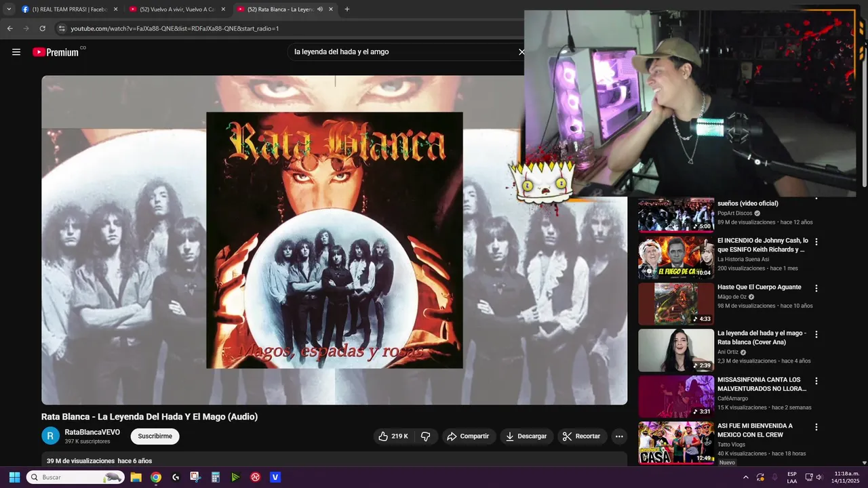
Task: Focus the youtube.com address bar URL
Action: (175, 28)
